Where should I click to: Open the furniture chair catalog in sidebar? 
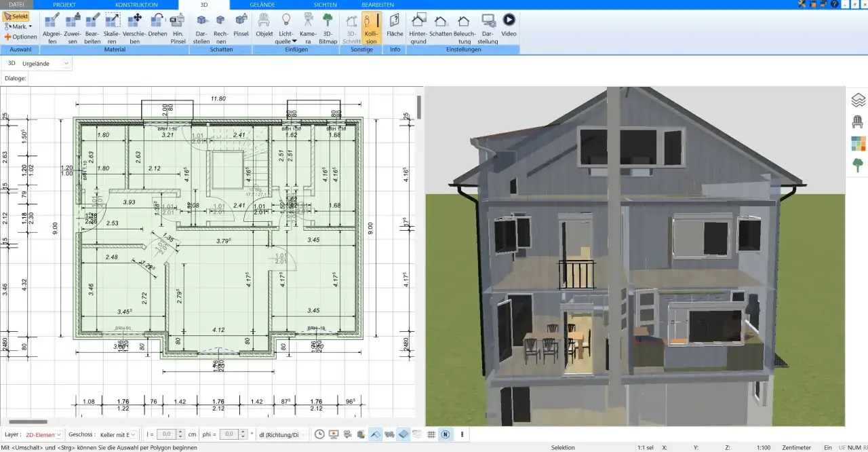[858, 122]
